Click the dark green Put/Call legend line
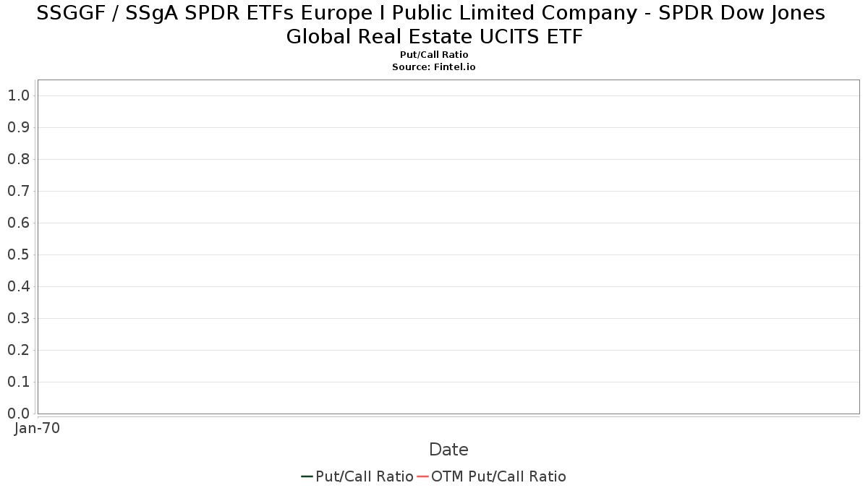 pos(307,476)
